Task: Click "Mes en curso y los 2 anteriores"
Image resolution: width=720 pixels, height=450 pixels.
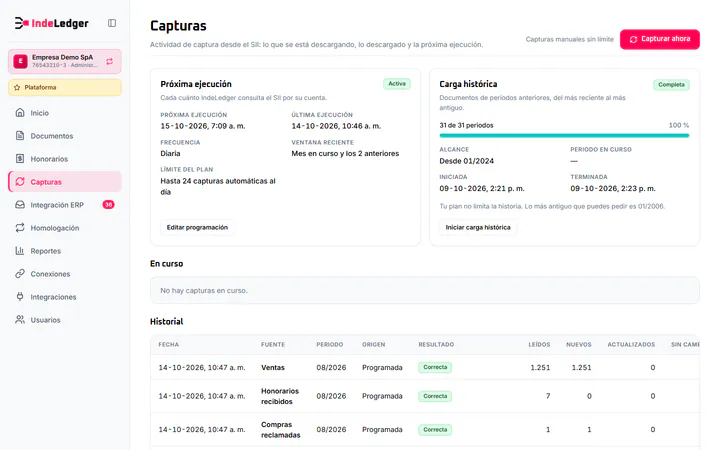Action: click(345, 153)
